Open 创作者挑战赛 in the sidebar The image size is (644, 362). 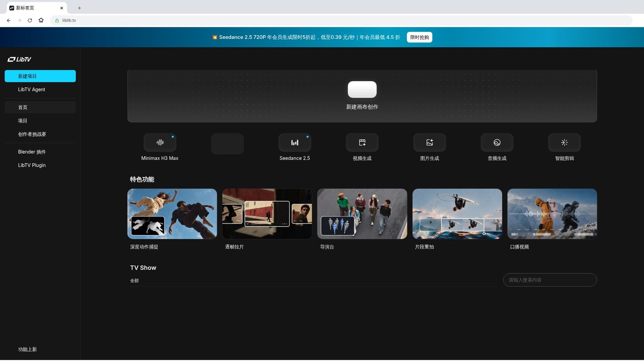pos(40,134)
